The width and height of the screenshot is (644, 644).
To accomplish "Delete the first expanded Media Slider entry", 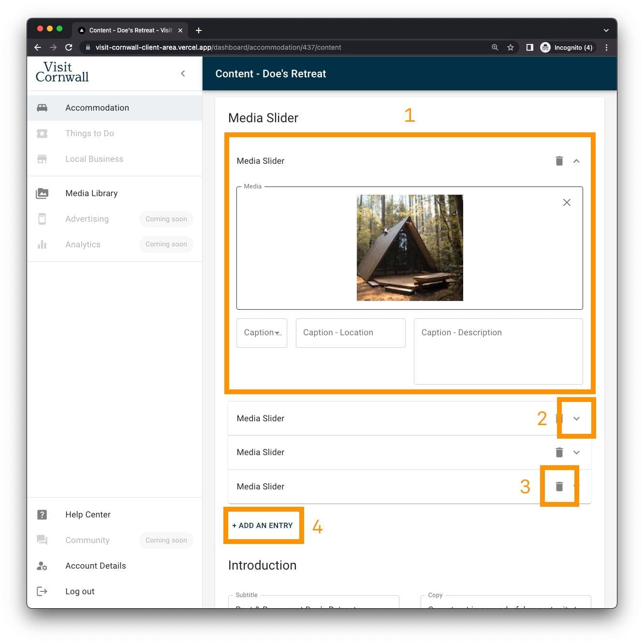I will pos(559,161).
